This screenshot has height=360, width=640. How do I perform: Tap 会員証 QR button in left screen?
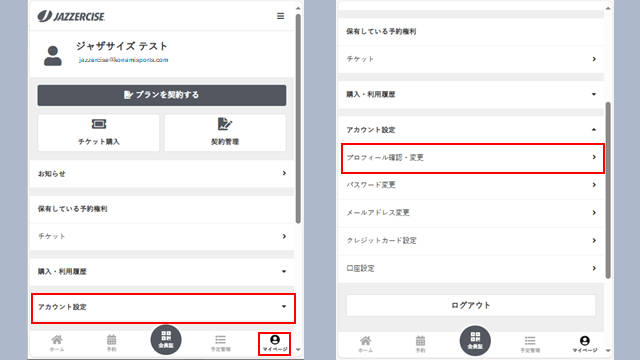tap(166, 340)
